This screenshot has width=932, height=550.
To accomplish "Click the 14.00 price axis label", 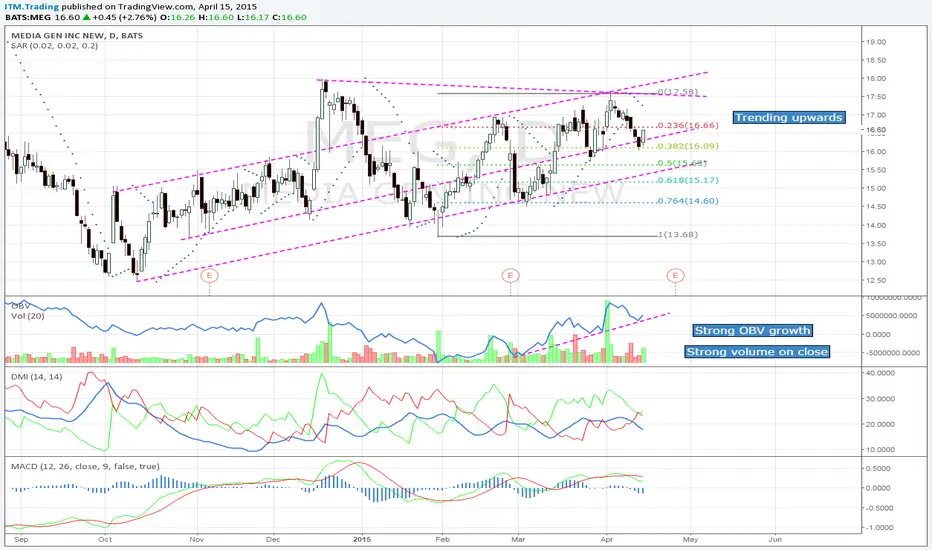I will (x=876, y=225).
